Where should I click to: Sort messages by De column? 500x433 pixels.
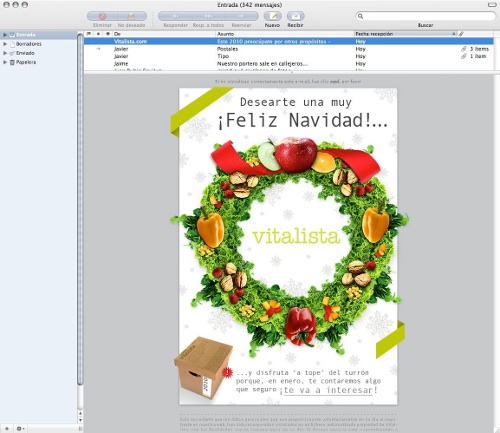pos(163,34)
